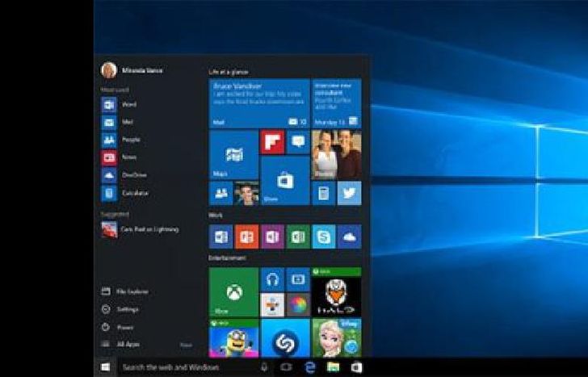This screenshot has width=588, height=377.
Task: Open the contact photo tile under Maps
Action: (x=246, y=194)
